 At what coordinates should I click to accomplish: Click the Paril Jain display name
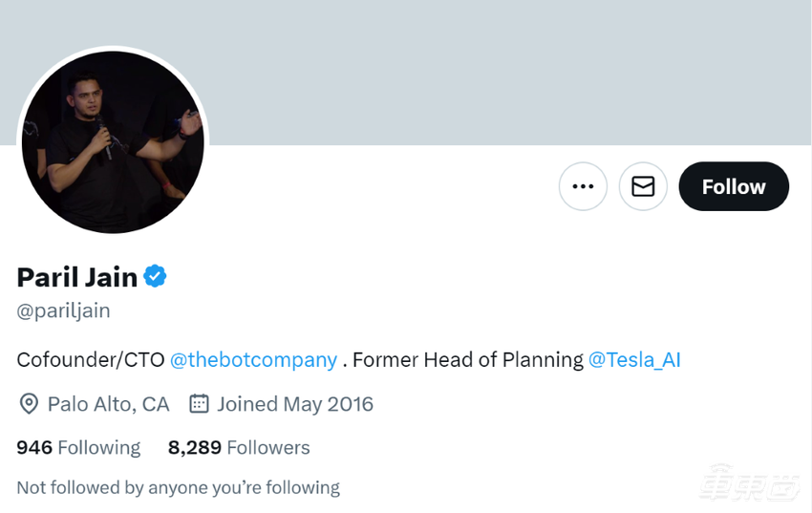click(77, 277)
